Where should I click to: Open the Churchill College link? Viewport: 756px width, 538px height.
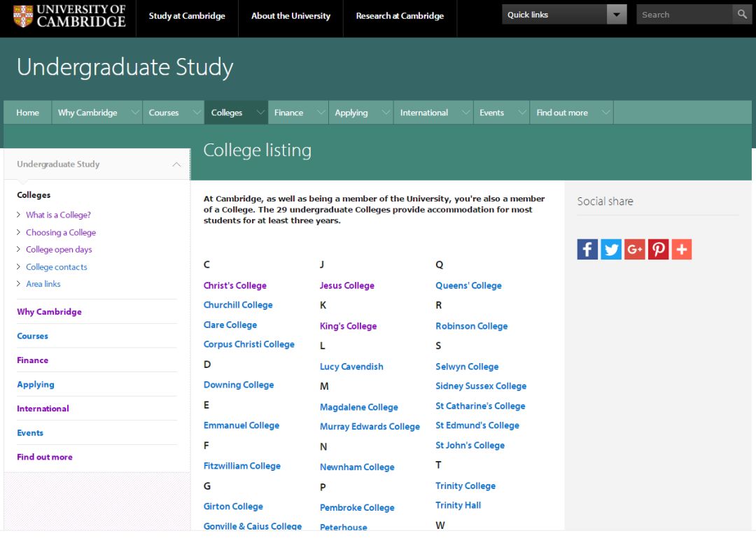click(x=238, y=304)
